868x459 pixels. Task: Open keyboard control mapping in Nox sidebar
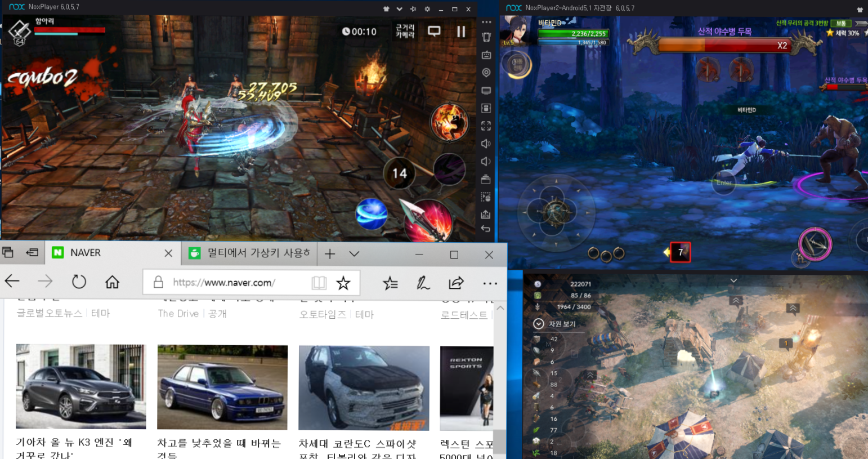click(486, 55)
